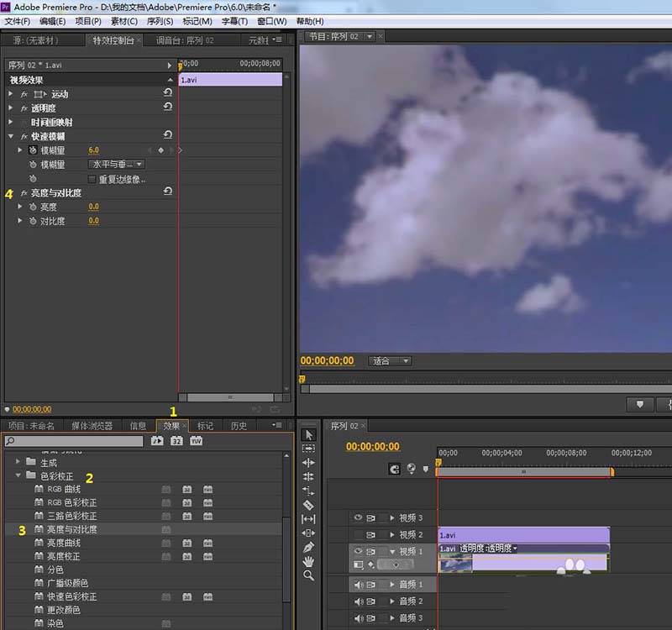Select the Track Select tool
Viewport: 672px width, 630px height.
(308, 449)
